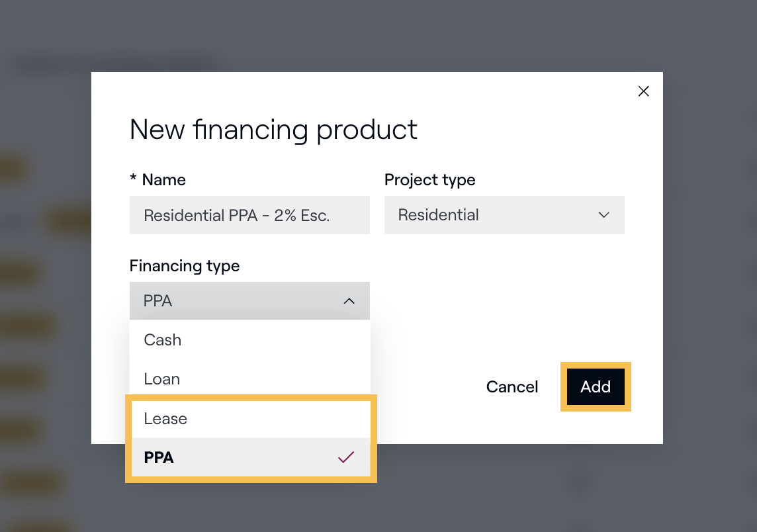The image size is (757, 532).
Task: Click the "Name" field label
Action: tap(163, 180)
